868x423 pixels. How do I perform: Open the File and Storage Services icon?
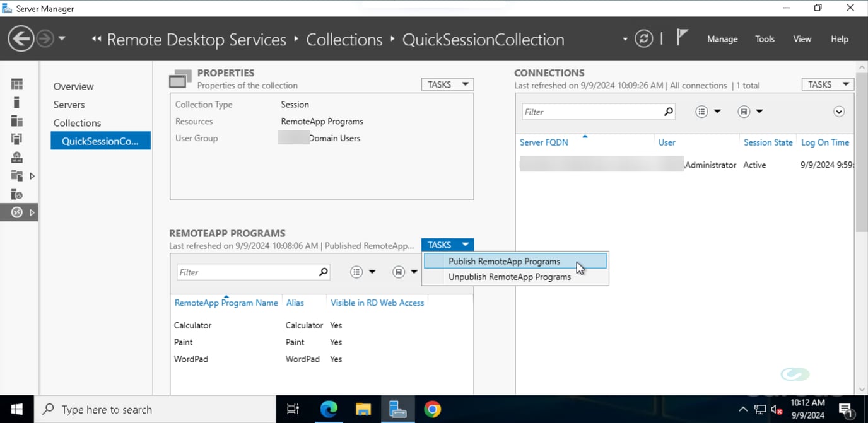[17, 176]
